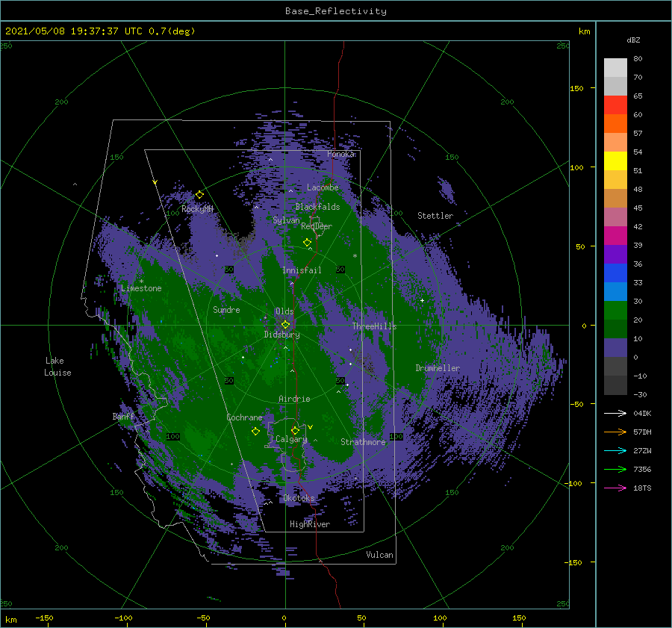Select the yellow radar-site diamond between Olds and Didsbury

(x=285, y=325)
